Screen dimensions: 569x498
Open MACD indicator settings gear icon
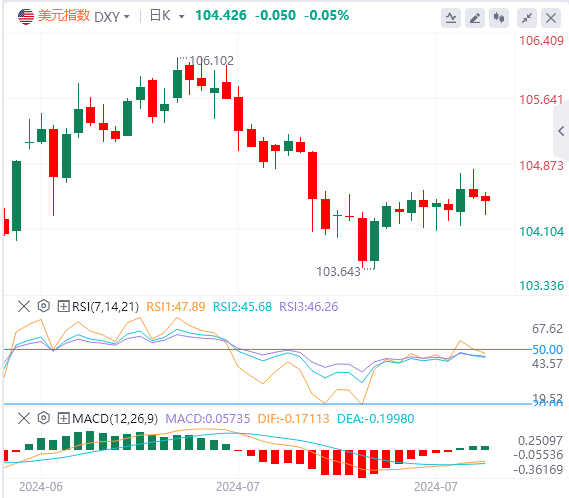44,418
